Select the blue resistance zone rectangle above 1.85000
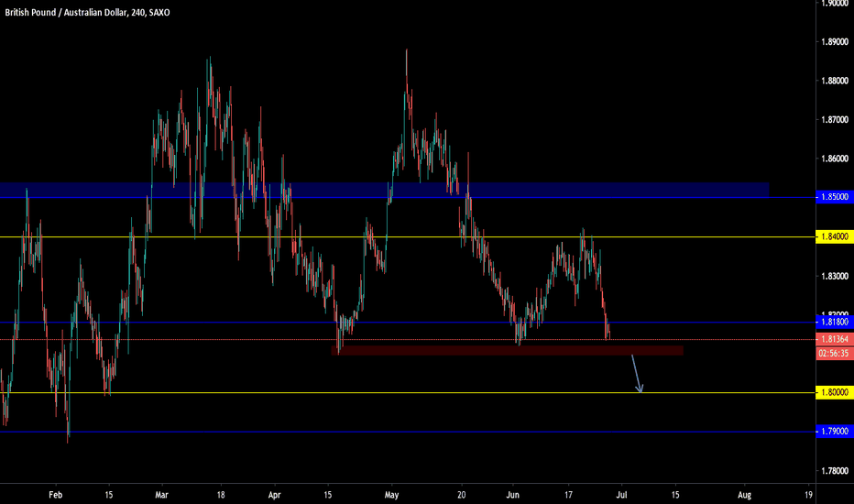 (x=384, y=190)
